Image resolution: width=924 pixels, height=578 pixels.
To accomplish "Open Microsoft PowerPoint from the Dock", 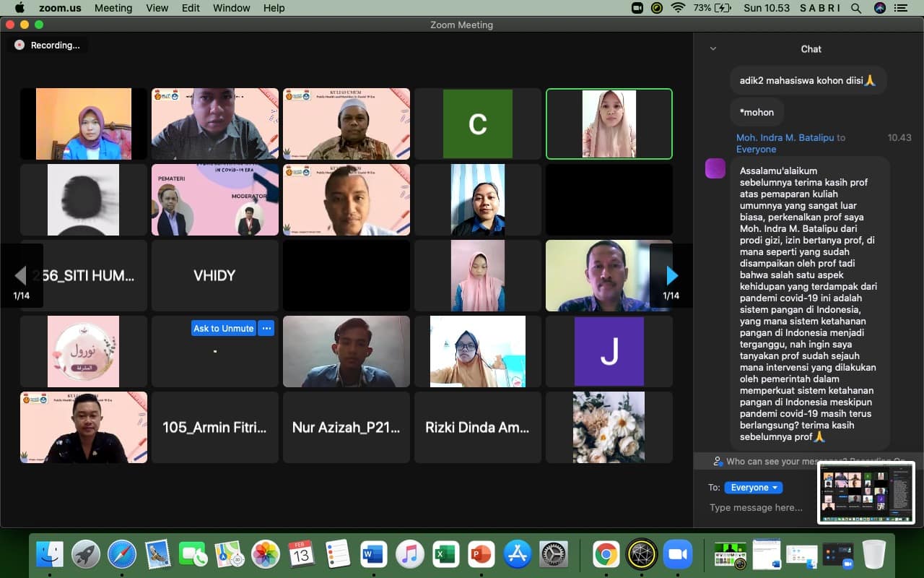I will click(481, 554).
